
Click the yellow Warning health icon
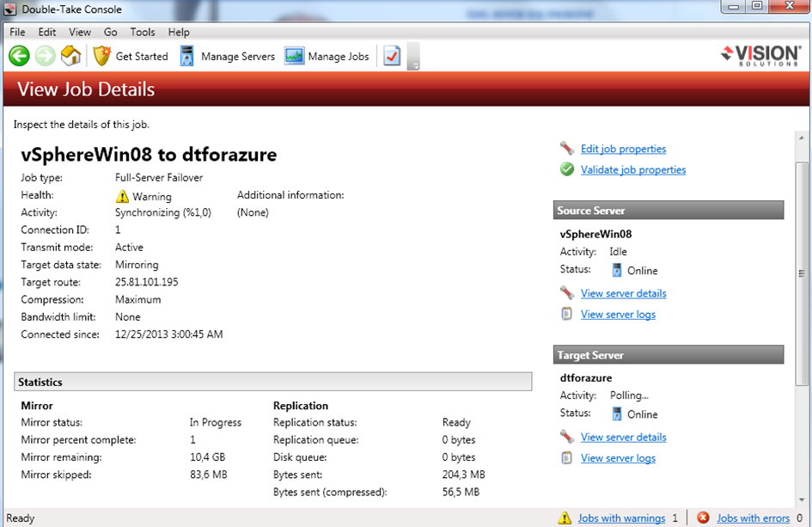pyautogui.click(x=122, y=196)
